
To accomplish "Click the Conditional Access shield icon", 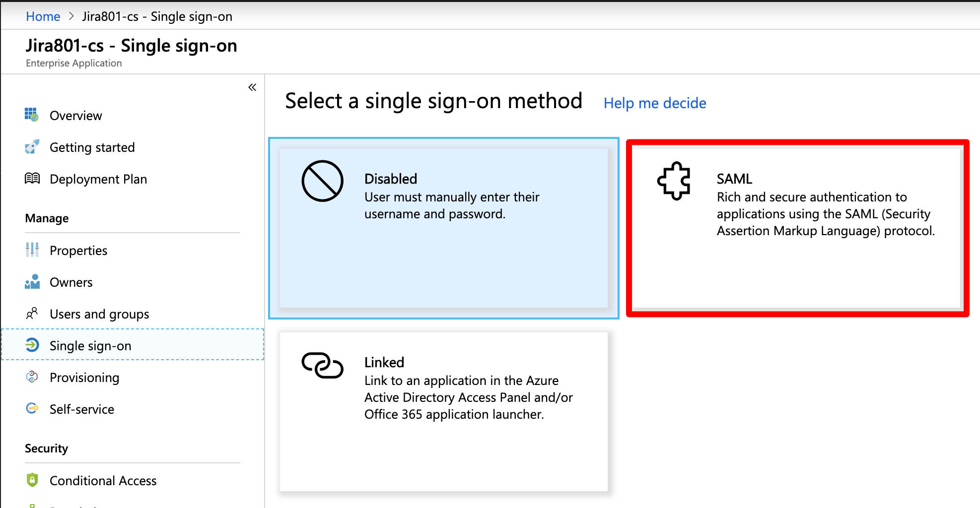I will tap(32, 480).
